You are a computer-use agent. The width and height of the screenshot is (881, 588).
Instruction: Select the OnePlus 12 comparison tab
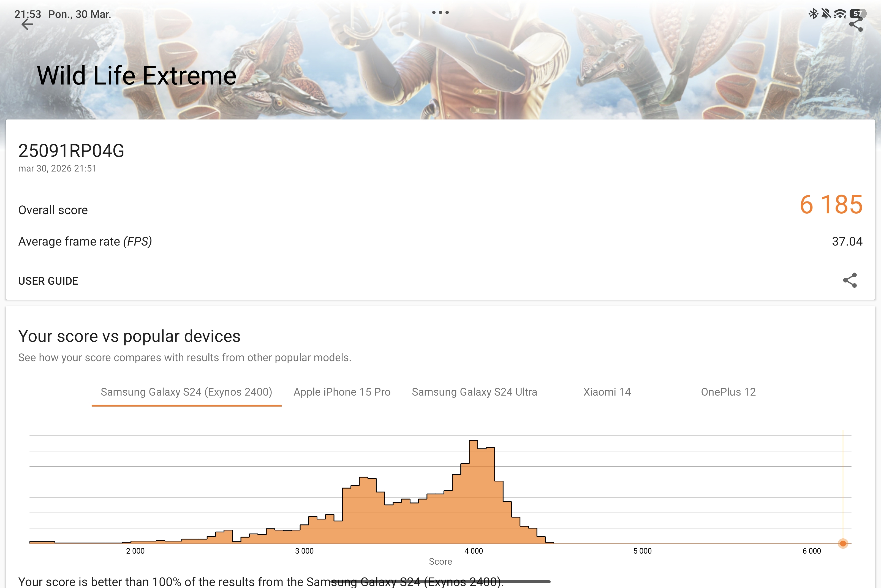[728, 392]
